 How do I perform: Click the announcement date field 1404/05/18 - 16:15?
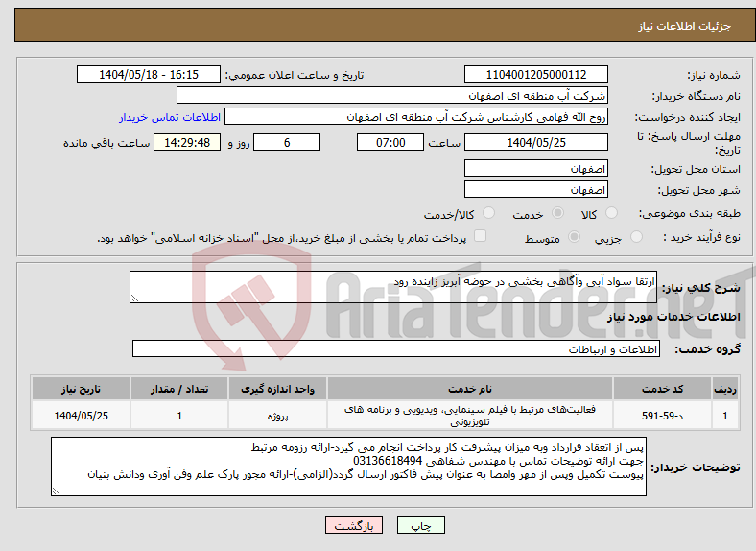pos(149,74)
